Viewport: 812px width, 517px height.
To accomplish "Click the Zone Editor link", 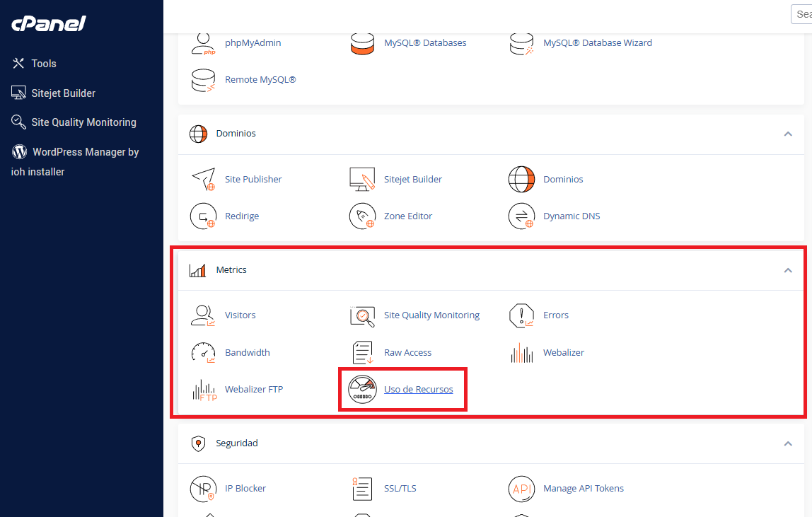I will click(x=407, y=216).
